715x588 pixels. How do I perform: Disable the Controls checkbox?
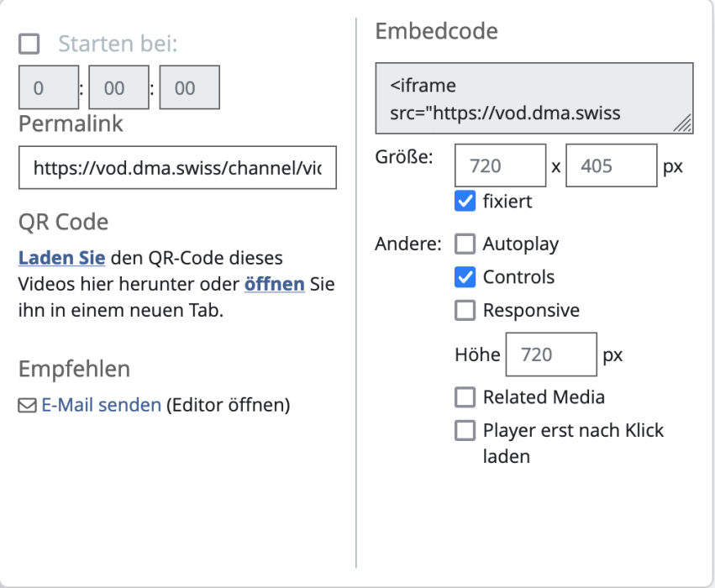[x=465, y=276]
